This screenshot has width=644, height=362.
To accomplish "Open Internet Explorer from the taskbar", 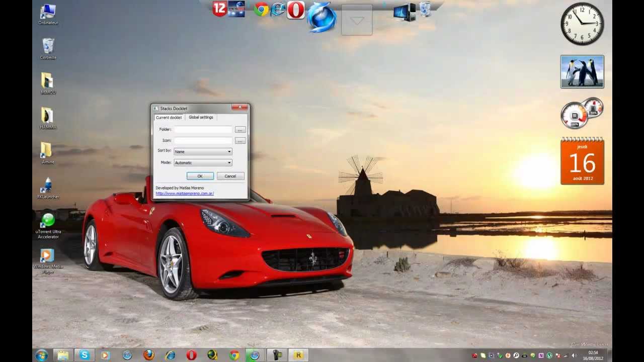I will tap(170, 355).
